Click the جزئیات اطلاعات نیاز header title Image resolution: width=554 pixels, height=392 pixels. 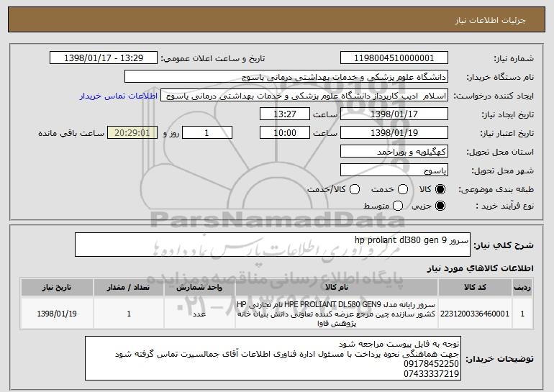coord(490,20)
